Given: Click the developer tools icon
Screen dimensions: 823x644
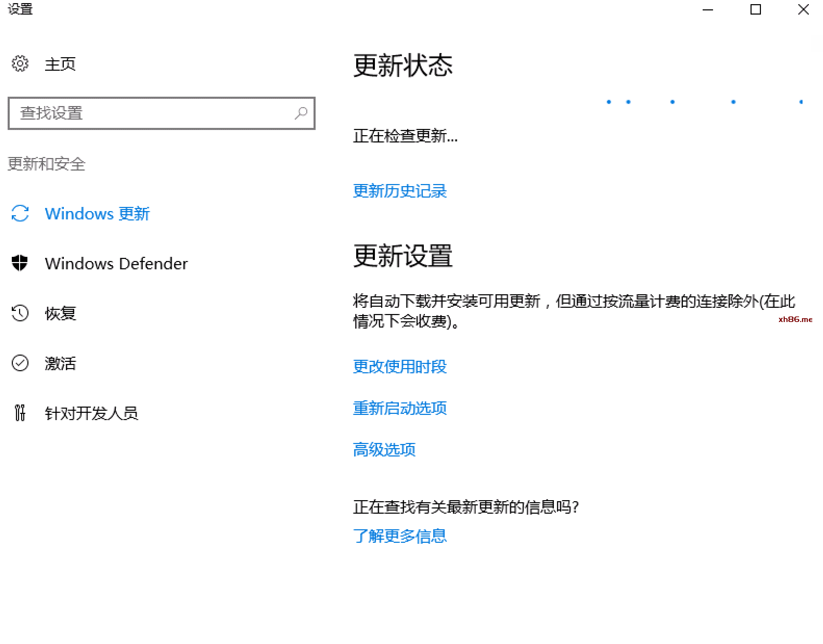Looking at the screenshot, I should point(20,413).
